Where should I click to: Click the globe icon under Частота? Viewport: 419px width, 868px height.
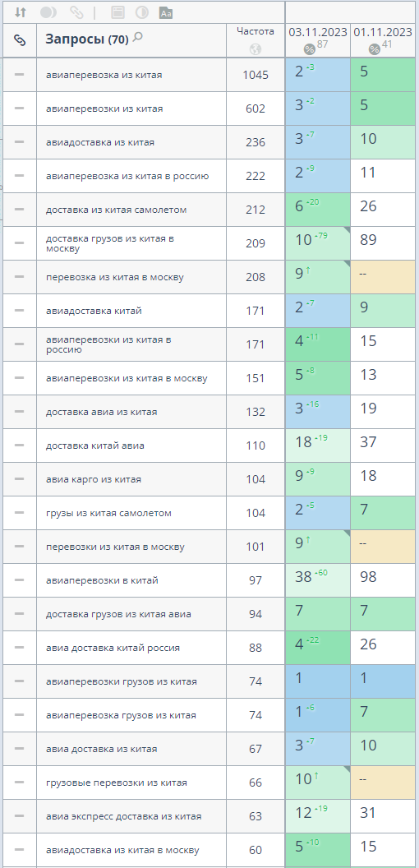coord(256,49)
